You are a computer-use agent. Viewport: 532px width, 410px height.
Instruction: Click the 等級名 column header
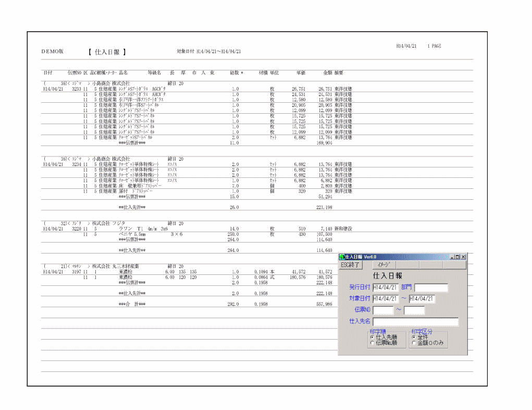pyautogui.click(x=154, y=73)
